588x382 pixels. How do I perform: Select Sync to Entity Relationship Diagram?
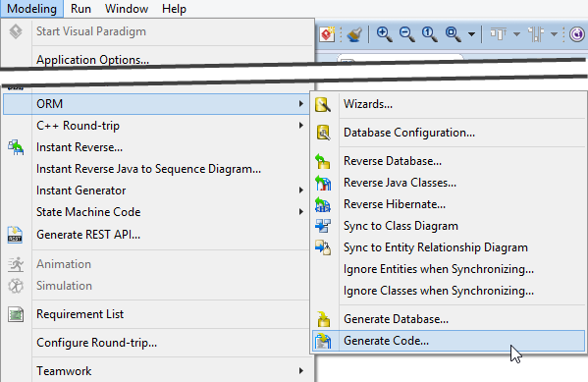click(x=449, y=247)
